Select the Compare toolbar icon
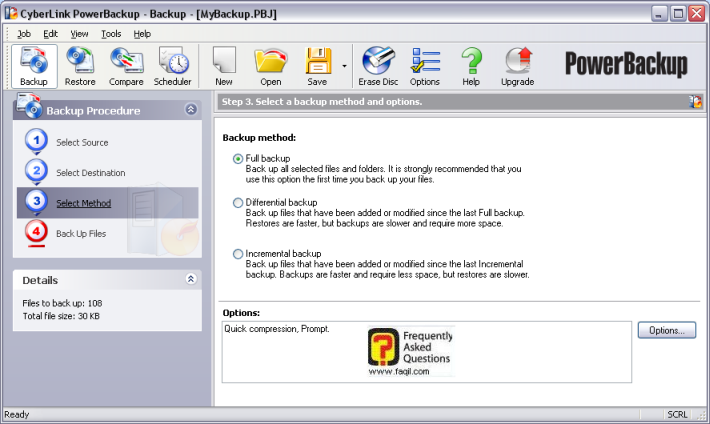Screen dimensions: 710x424 (x=127, y=67)
